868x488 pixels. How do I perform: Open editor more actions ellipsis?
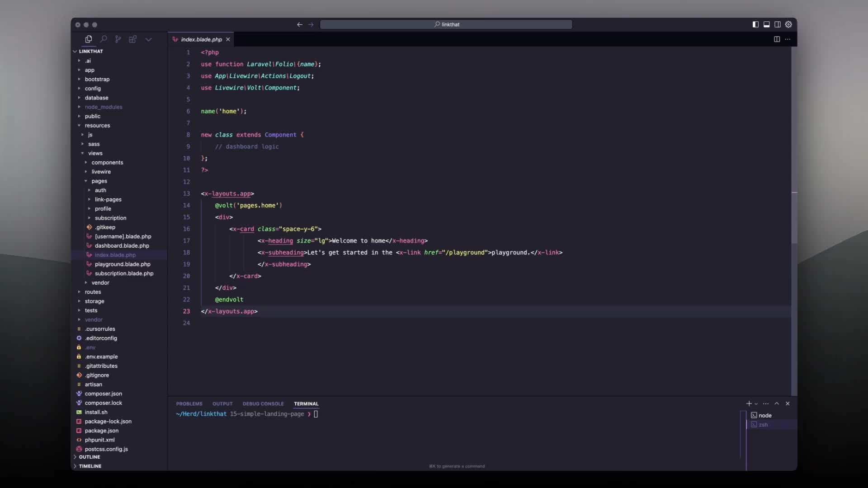(x=788, y=39)
